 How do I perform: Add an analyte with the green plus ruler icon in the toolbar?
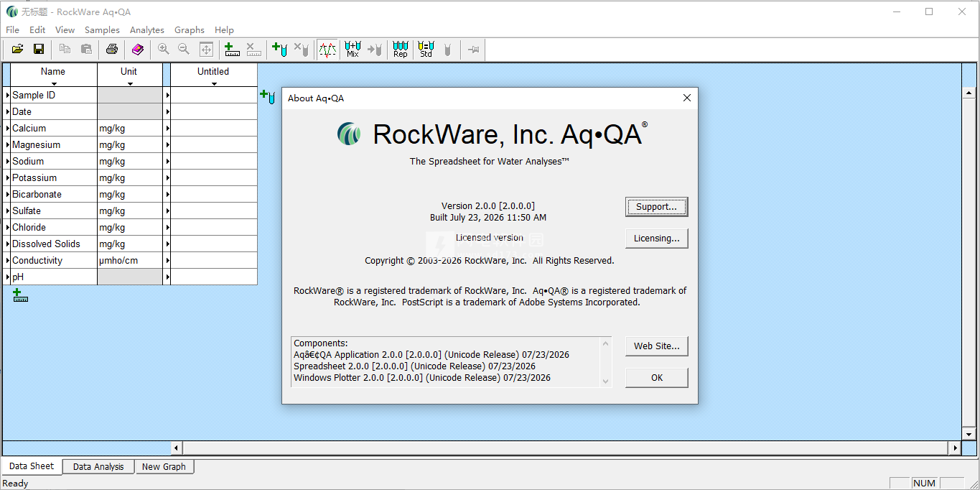coord(232,49)
